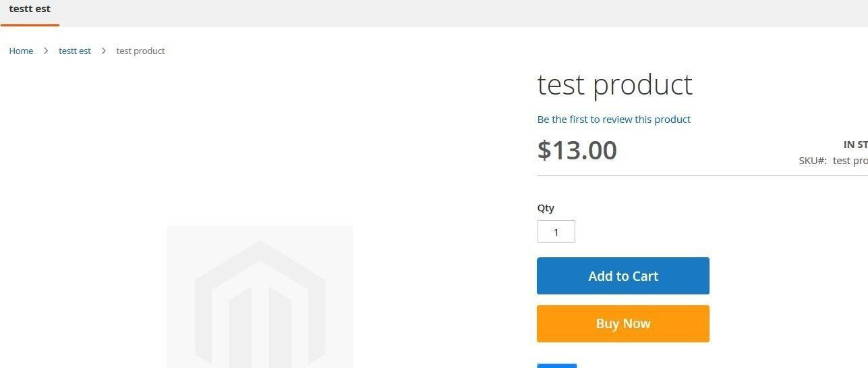Click the partial blue button below Buy Now
The image size is (868, 368).
[556, 365]
